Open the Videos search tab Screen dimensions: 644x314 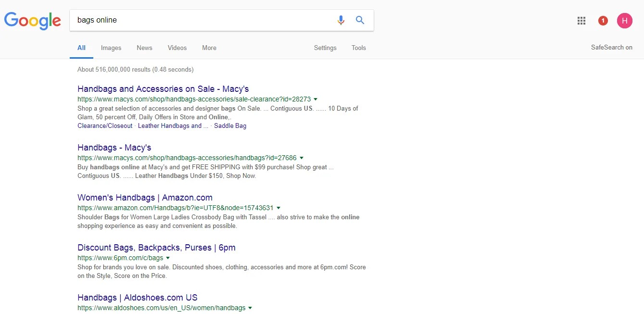tap(177, 48)
